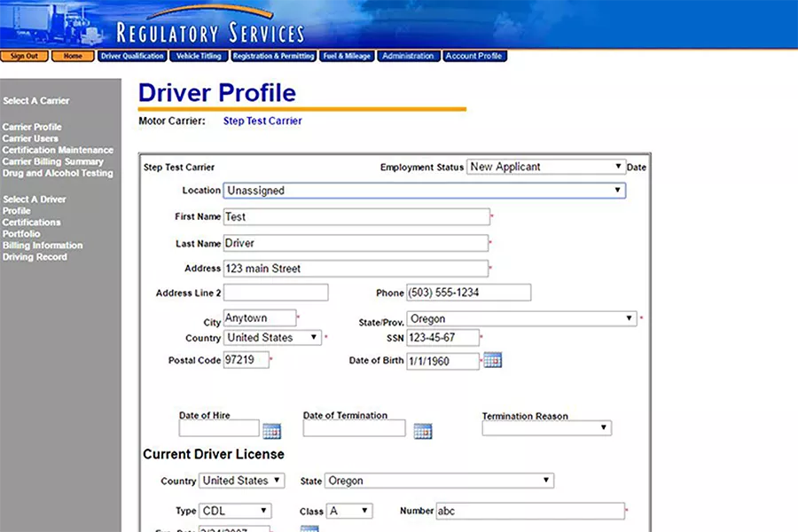
Task: Open Carrier Users in the sidebar
Action: tap(30, 138)
